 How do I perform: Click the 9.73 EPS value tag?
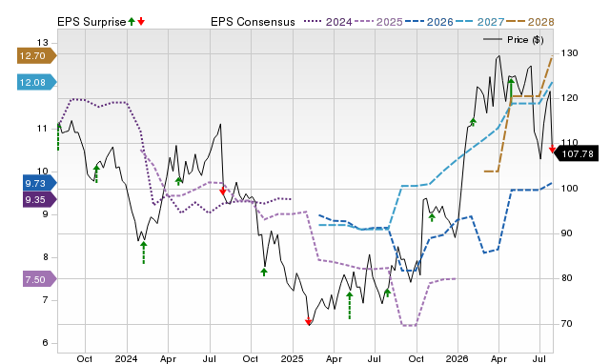39,183
